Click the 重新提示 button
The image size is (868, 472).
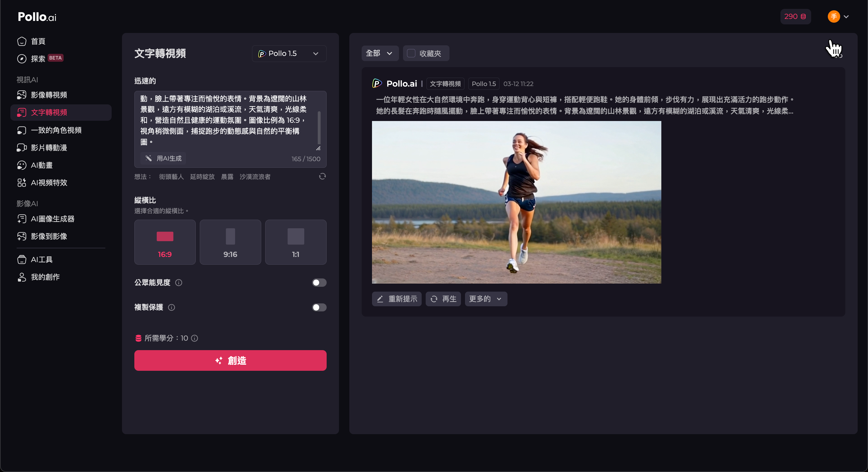point(397,299)
